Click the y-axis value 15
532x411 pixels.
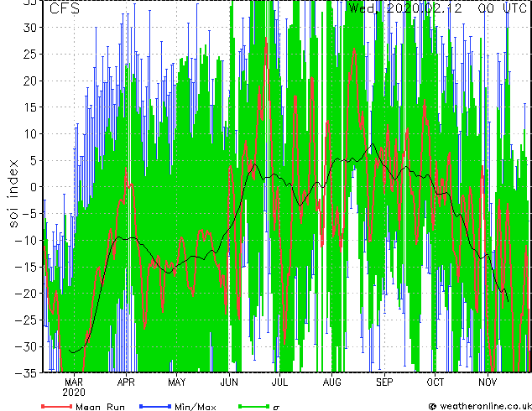[x=29, y=107]
